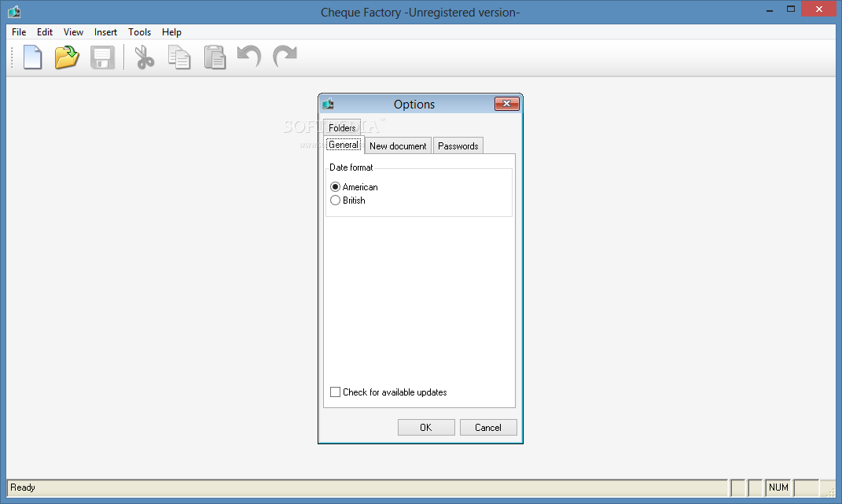Switch to the Passwords tab
Image resolution: width=842 pixels, height=504 pixels.
(x=458, y=145)
